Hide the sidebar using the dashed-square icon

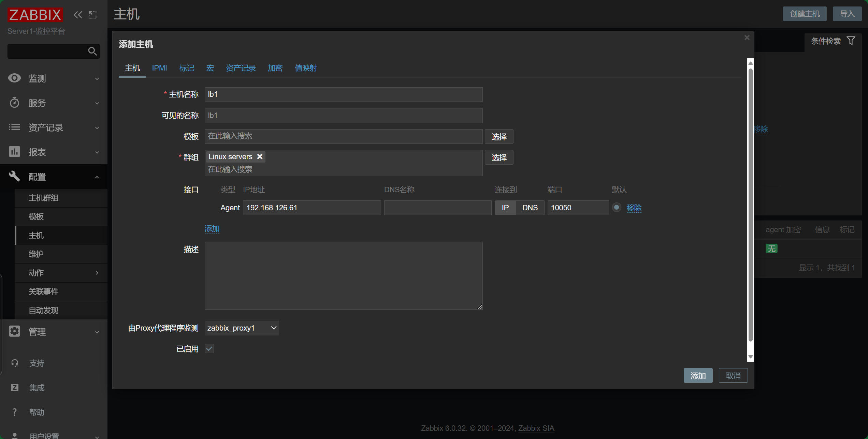(92, 15)
